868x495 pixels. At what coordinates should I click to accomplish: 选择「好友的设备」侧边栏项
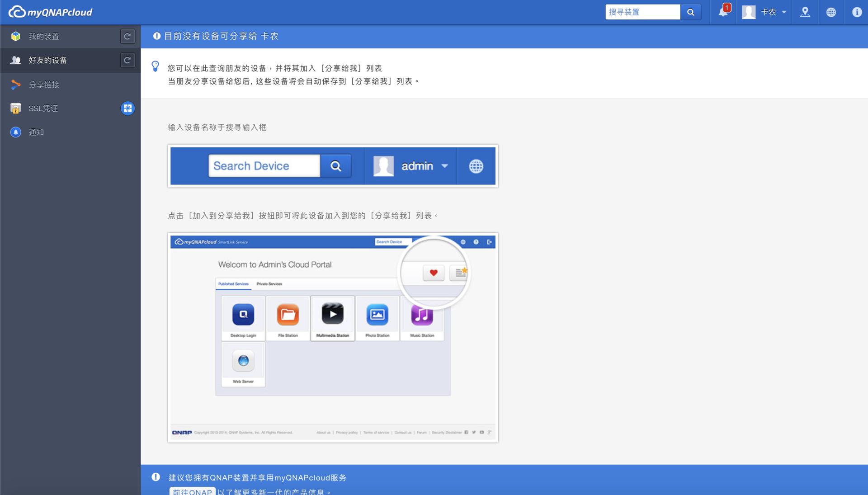[47, 60]
